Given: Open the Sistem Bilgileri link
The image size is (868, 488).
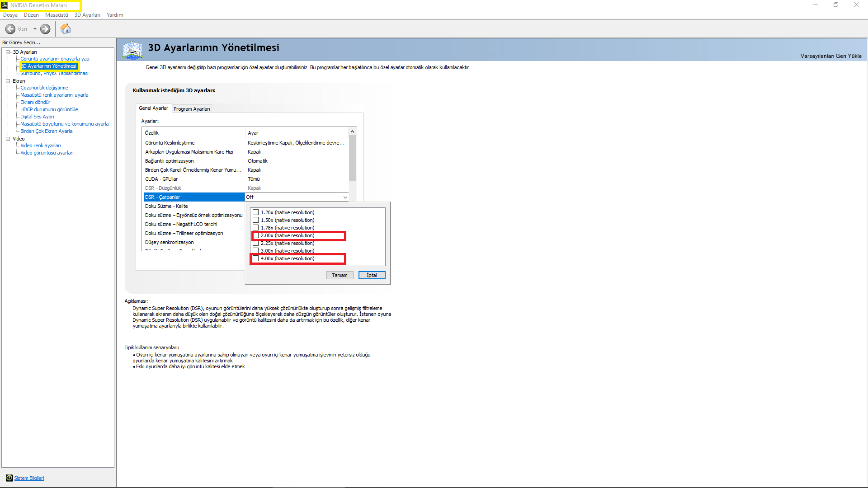Looking at the screenshot, I should (29, 478).
